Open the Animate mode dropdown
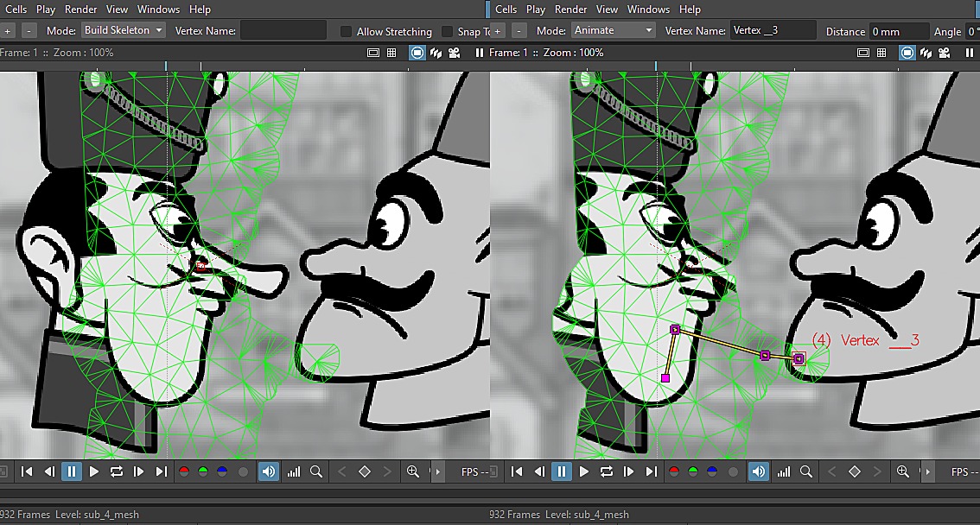This screenshot has height=525, width=980. click(613, 30)
